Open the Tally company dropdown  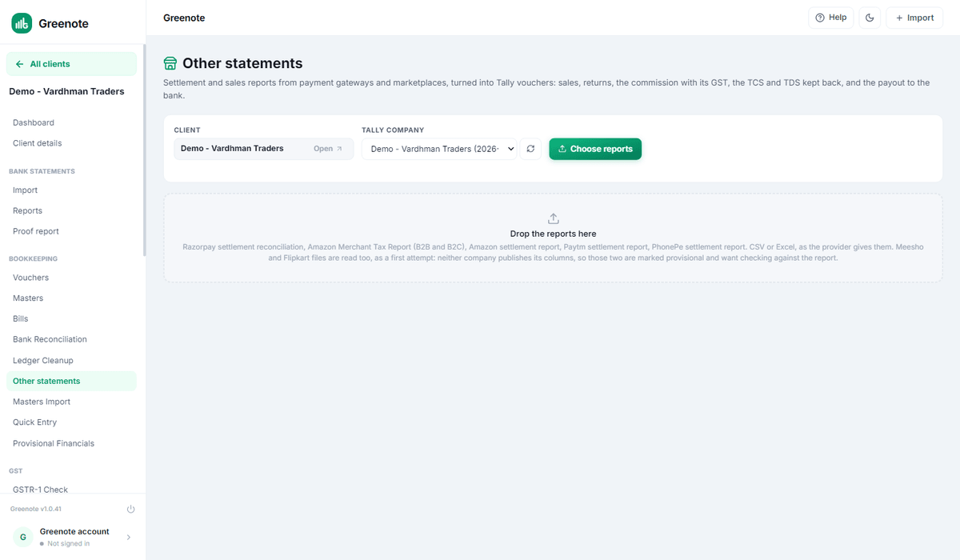pos(438,149)
